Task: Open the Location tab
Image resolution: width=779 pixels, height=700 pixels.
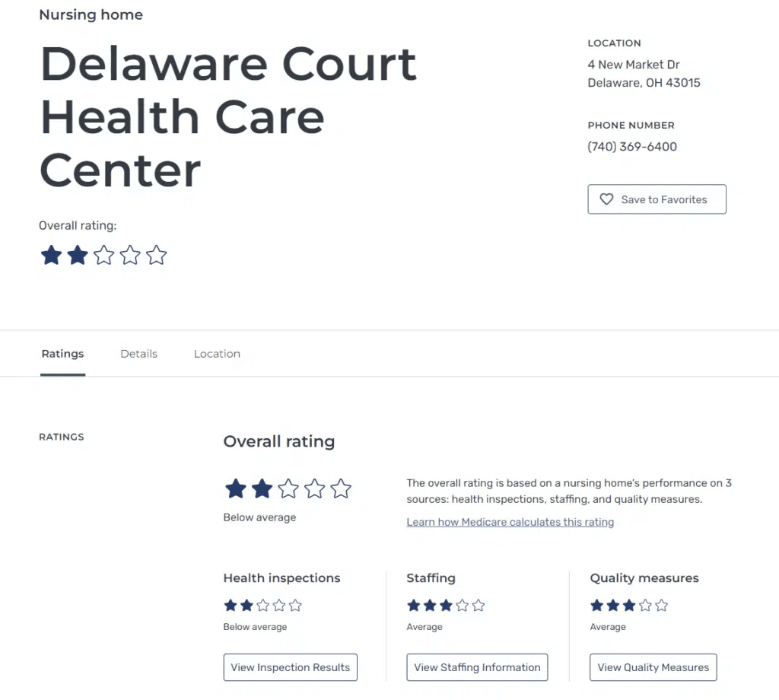Action: pos(217,354)
